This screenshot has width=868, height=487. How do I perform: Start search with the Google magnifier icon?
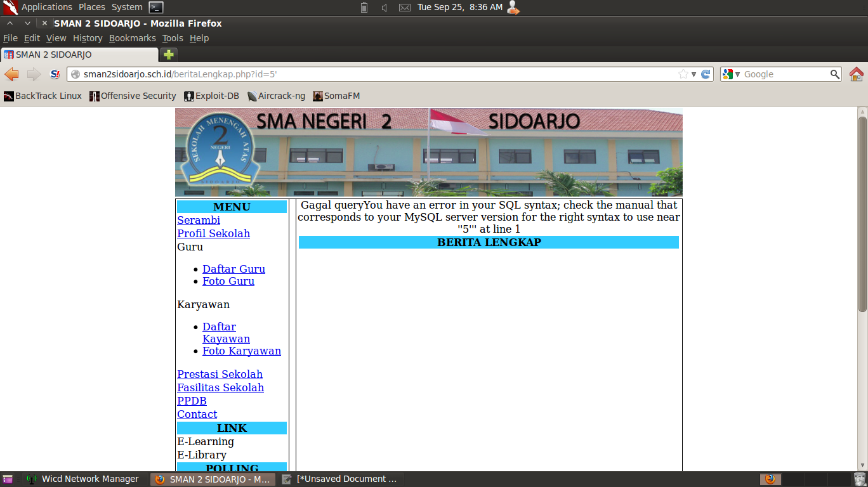[x=834, y=74]
